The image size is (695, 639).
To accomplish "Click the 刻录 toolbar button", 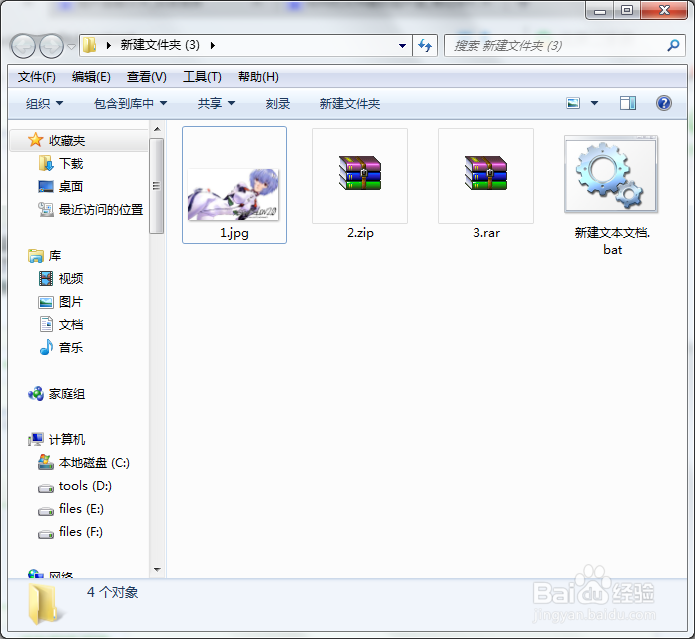I will pos(278,104).
